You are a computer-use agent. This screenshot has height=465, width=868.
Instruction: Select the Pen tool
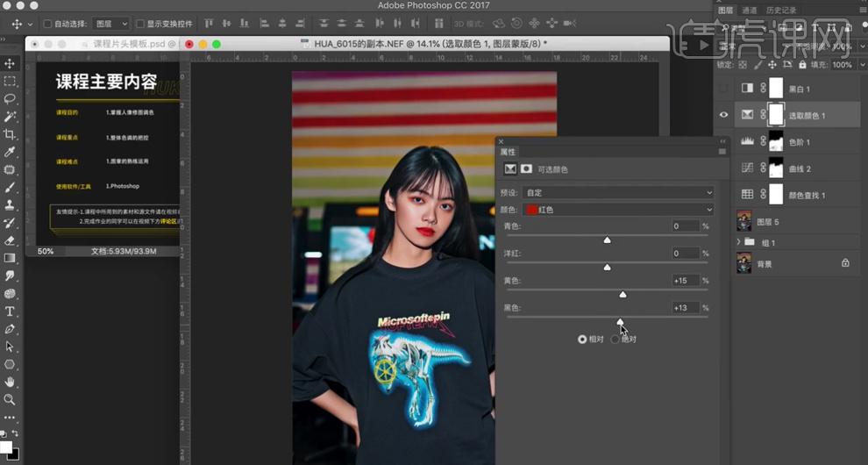pos(10,329)
